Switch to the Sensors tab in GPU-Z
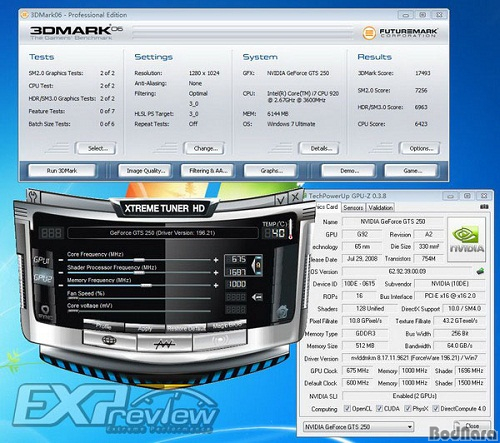500x443 pixels. 353,208
